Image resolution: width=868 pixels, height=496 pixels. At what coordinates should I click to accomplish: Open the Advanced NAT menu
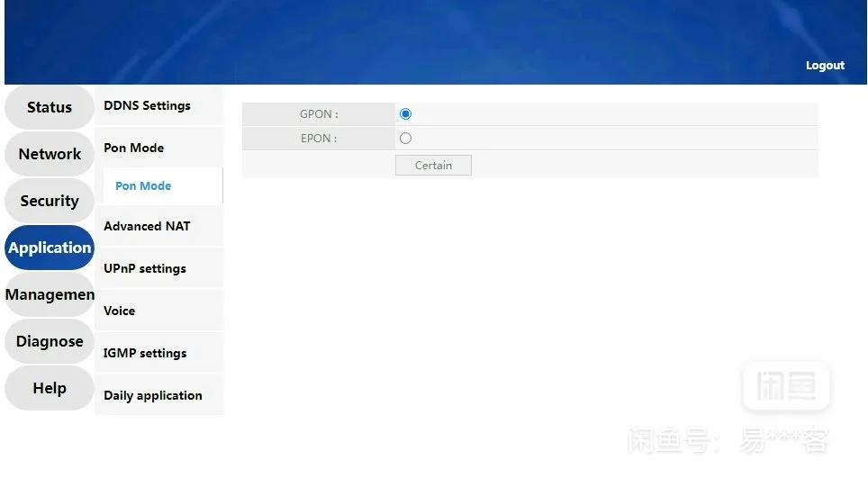pos(147,226)
